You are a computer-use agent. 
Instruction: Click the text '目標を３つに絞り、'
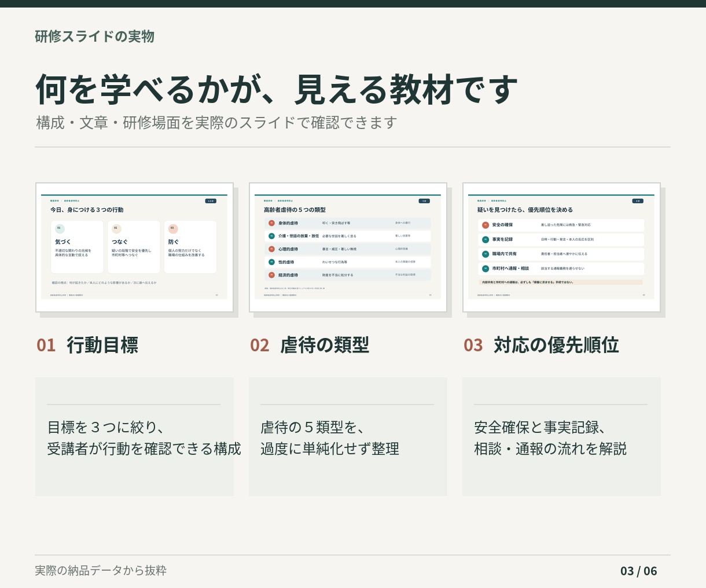pos(106,428)
